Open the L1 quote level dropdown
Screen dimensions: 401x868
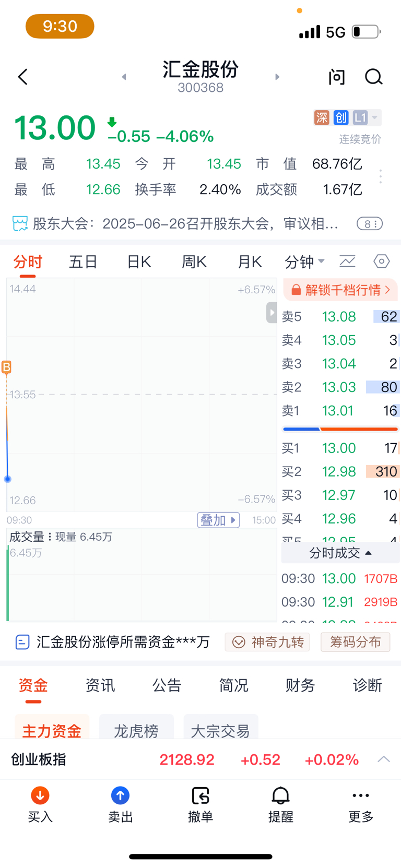[x=367, y=118]
